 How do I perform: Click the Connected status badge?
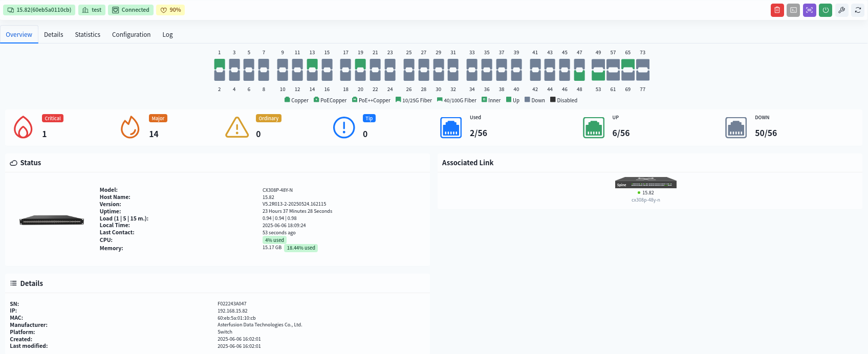point(131,10)
